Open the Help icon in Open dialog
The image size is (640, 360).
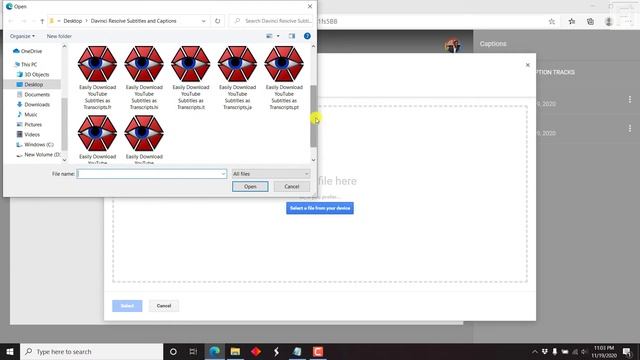(307, 36)
